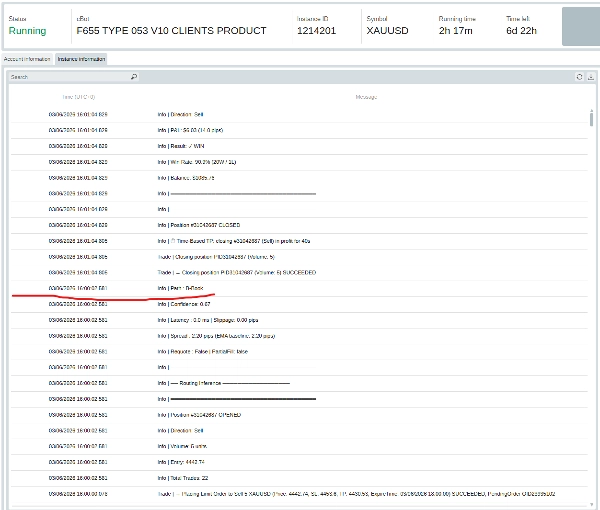Refresh the log with the reload icon
The image size is (600, 510).
click(579, 77)
